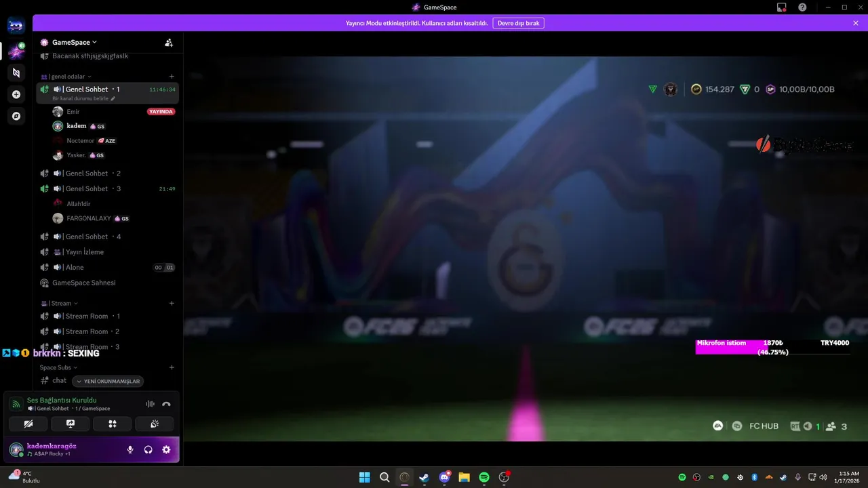The image size is (868, 488).
Task: Open the chat text channel
Action: click(60, 381)
